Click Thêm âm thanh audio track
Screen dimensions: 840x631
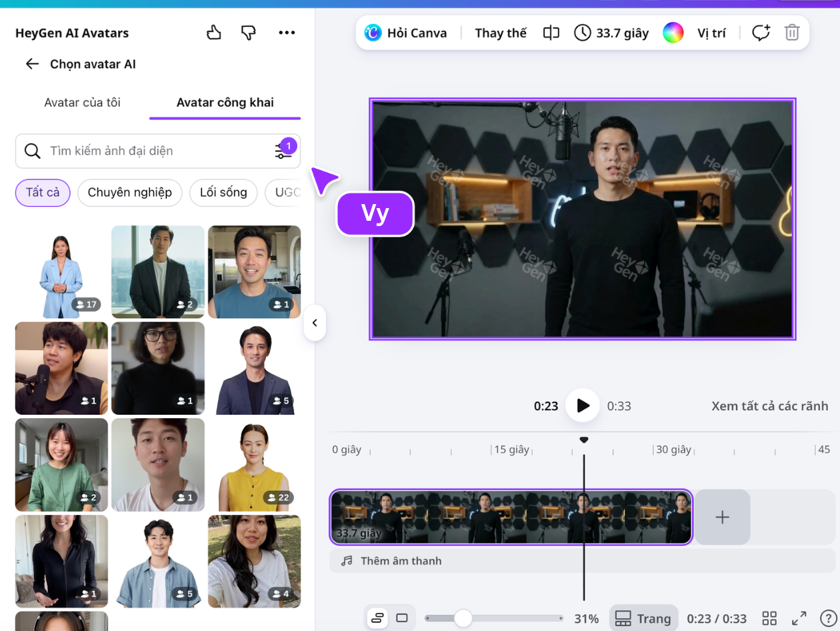[x=582, y=561]
